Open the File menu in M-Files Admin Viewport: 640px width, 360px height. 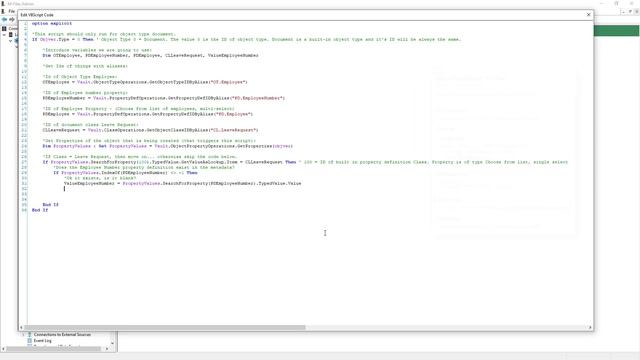click(x=11, y=11)
